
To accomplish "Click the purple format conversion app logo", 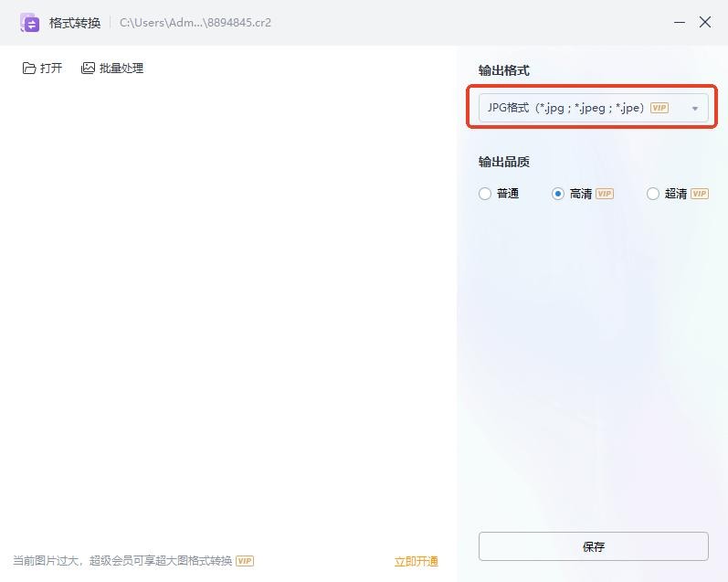I will (x=29, y=23).
